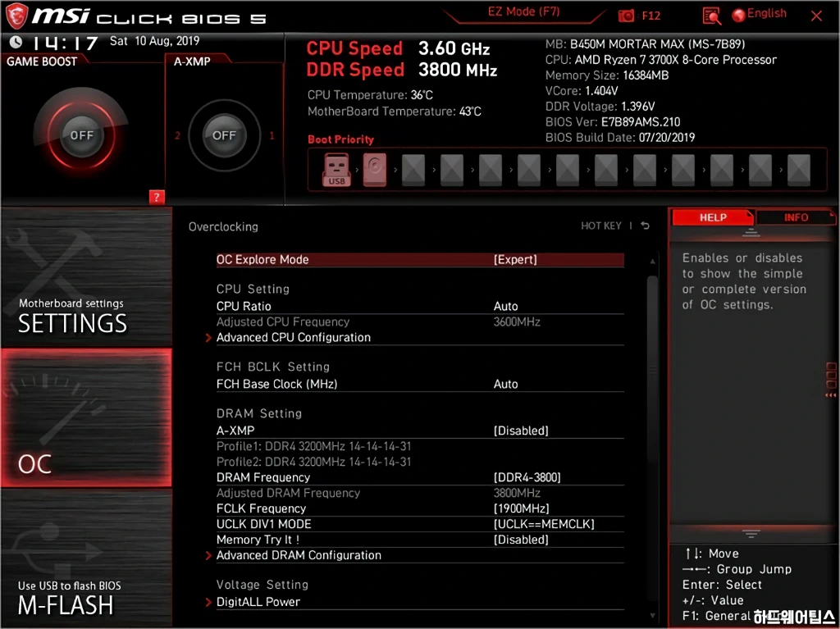Screen dimensions: 840x629
Task: Click the help panel top collapse handle
Action: 751,233
